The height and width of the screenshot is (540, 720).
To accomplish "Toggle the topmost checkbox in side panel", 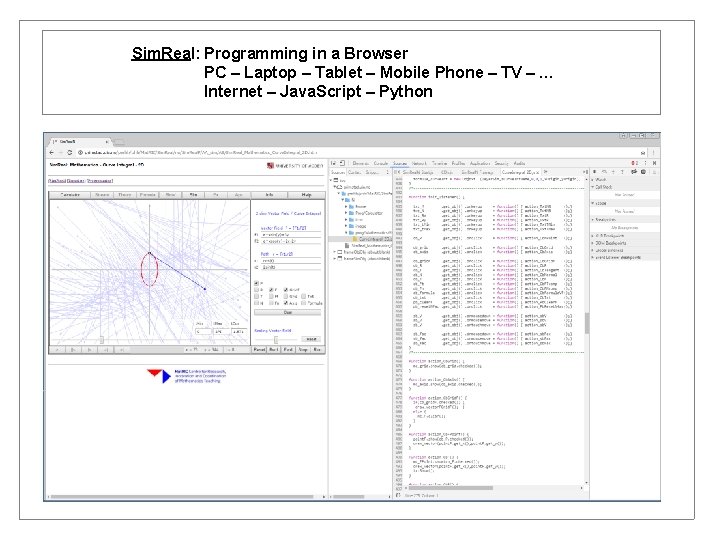I will tap(257, 283).
